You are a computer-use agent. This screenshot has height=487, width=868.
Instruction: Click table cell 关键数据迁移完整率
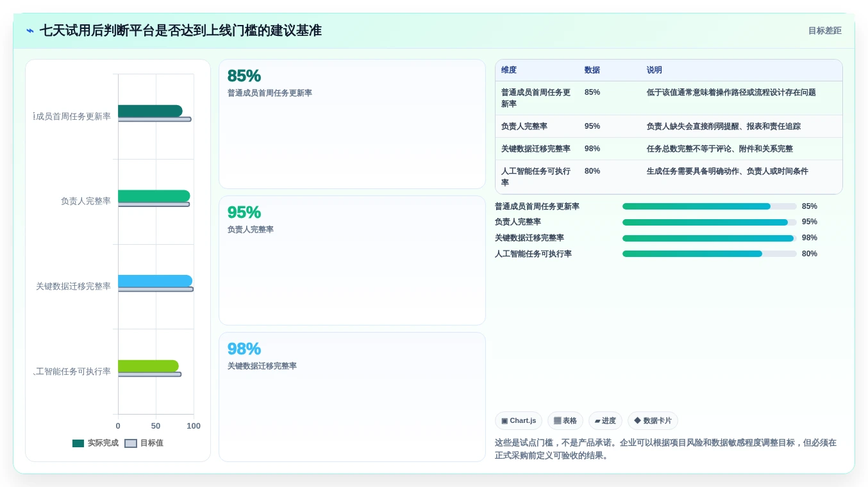tap(536, 149)
